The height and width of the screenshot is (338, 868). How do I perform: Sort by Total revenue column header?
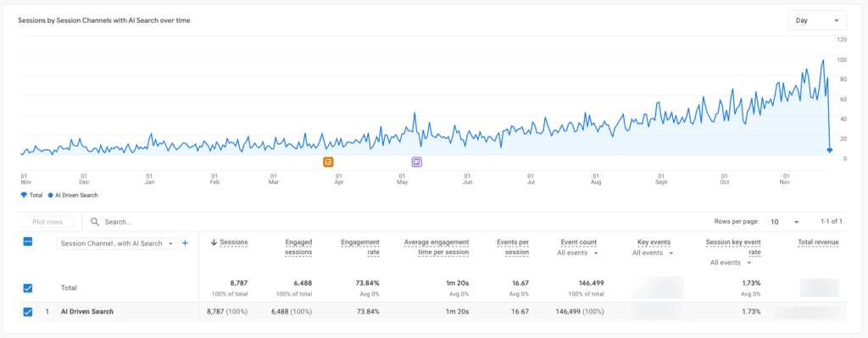point(818,242)
